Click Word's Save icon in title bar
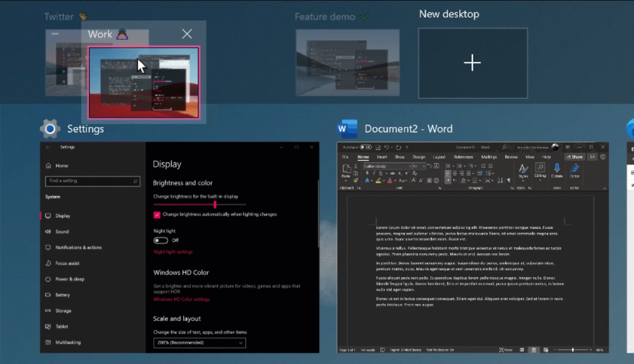This screenshot has width=634, height=364. (x=378, y=148)
